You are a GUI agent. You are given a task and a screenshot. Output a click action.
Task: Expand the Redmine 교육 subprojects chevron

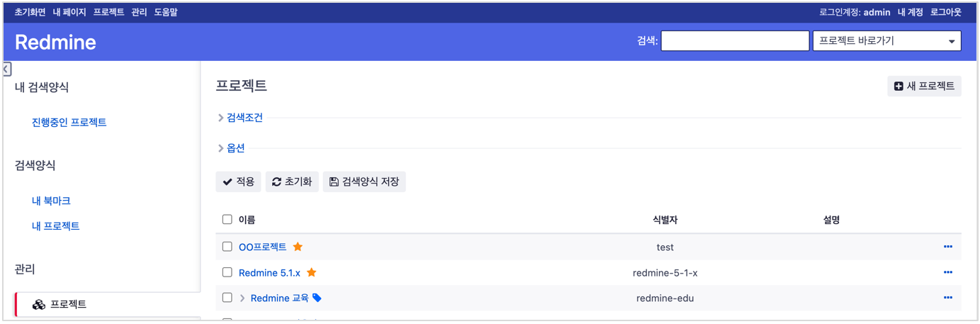(x=242, y=298)
